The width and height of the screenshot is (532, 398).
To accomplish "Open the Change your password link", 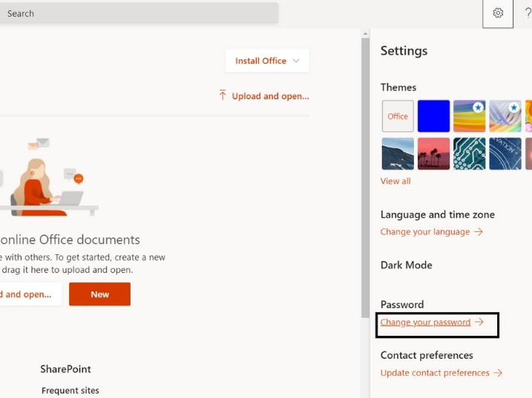I will (x=425, y=322).
